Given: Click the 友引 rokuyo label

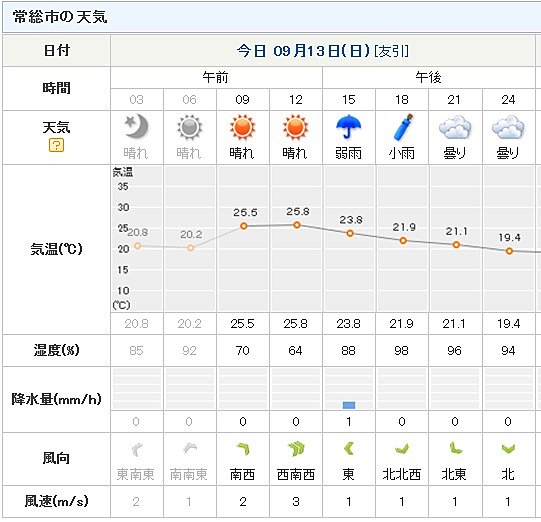Looking at the screenshot, I should [392, 51].
